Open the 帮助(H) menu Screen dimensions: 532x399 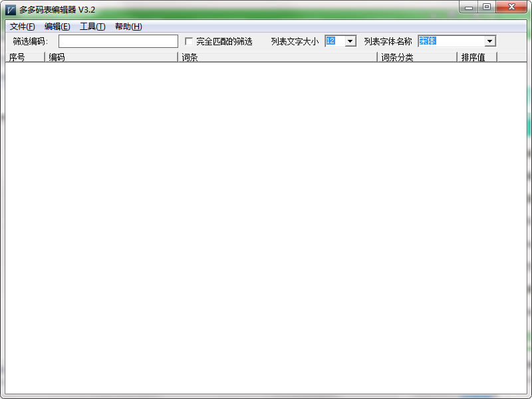128,27
